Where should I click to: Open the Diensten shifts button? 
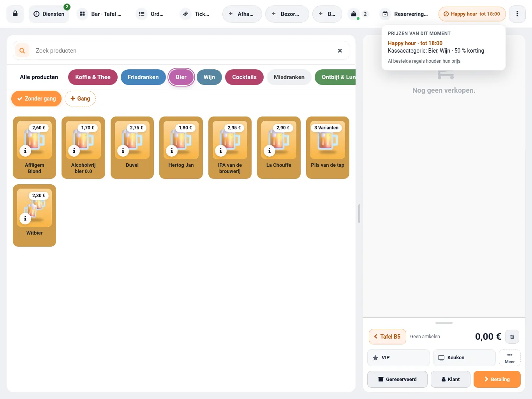point(49,14)
